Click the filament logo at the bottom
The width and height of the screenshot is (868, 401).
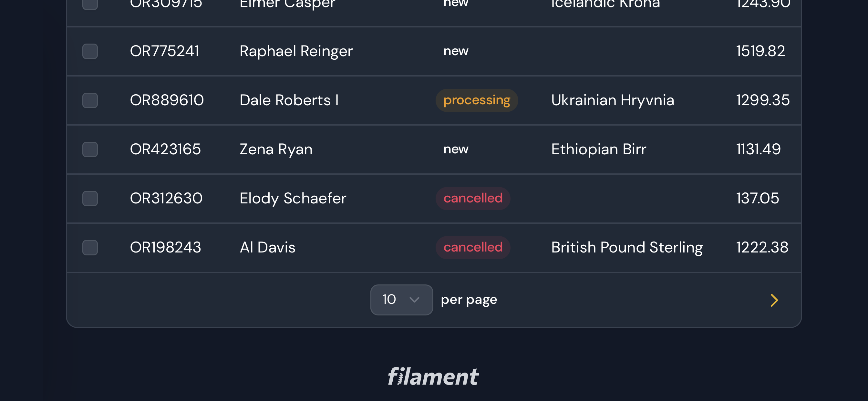click(x=433, y=376)
